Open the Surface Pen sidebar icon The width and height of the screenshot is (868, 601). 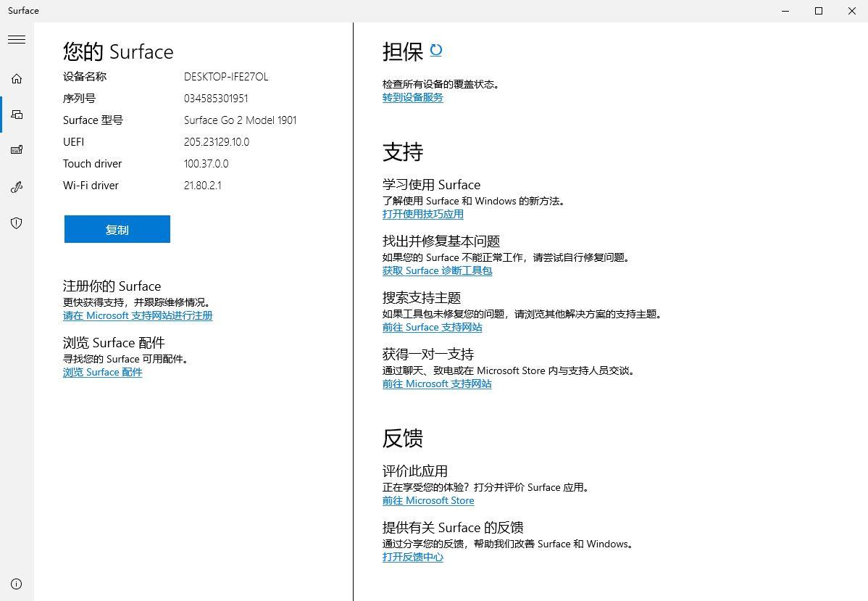tap(17, 187)
